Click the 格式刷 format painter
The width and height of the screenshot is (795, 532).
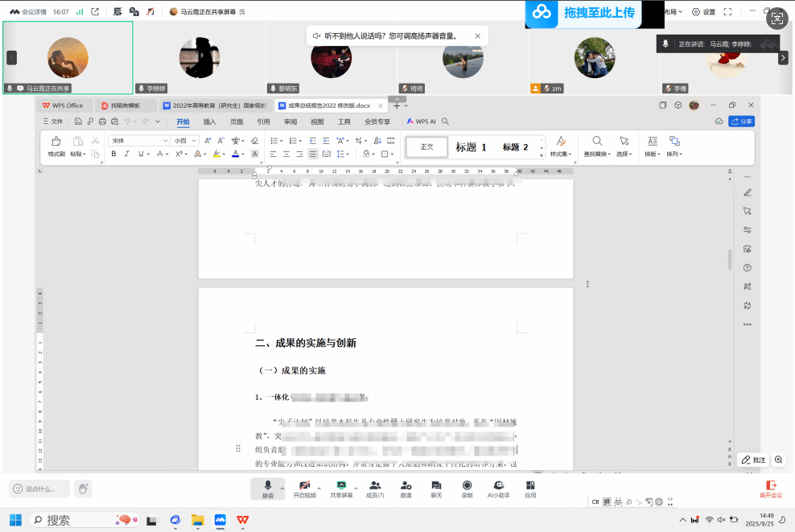point(56,146)
